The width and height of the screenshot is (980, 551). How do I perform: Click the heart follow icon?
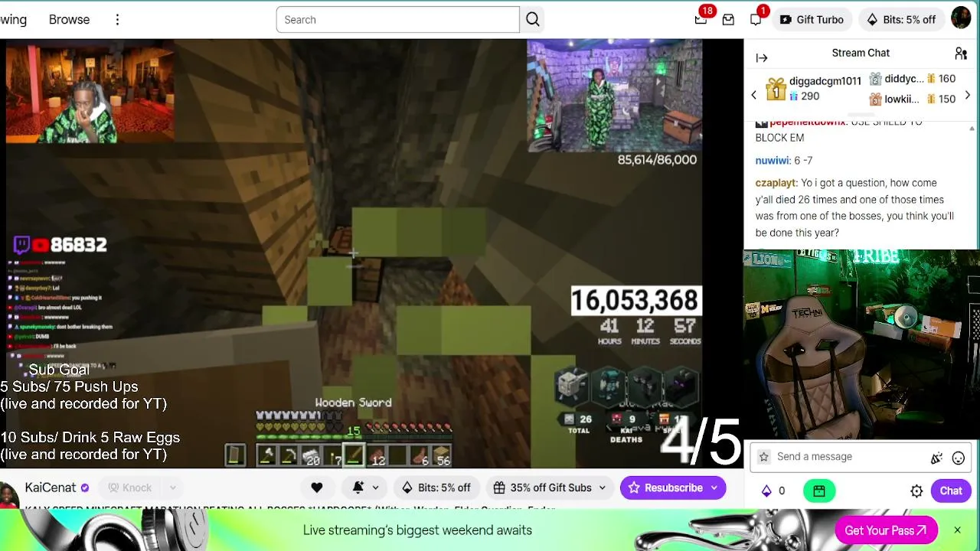click(x=317, y=487)
